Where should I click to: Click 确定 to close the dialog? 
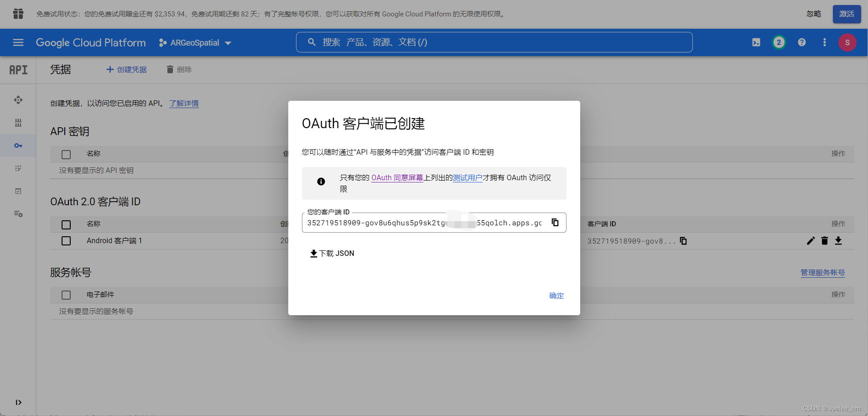point(556,296)
